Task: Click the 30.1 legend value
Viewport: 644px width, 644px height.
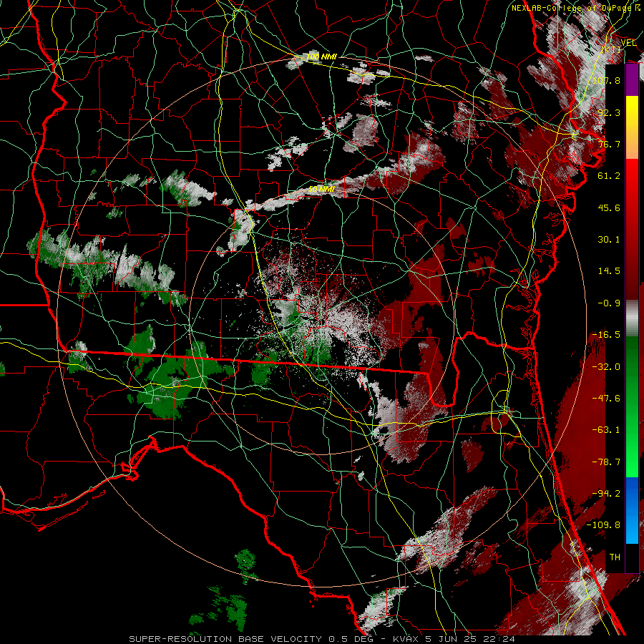Action: [609, 240]
